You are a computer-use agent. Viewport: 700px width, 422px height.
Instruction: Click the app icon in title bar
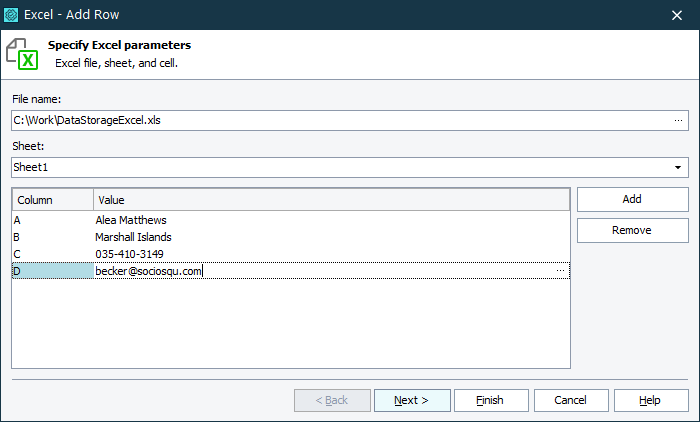pyautogui.click(x=12, y=15)
